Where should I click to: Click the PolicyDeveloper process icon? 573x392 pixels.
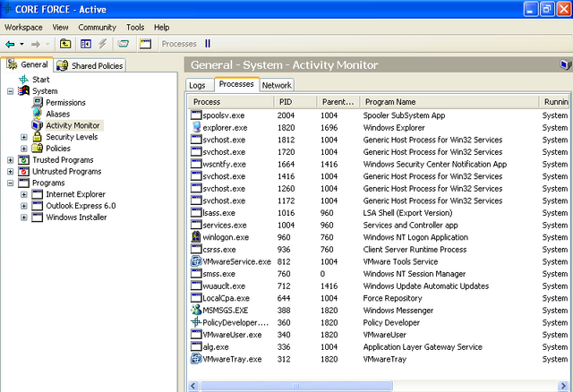(196, 322)
